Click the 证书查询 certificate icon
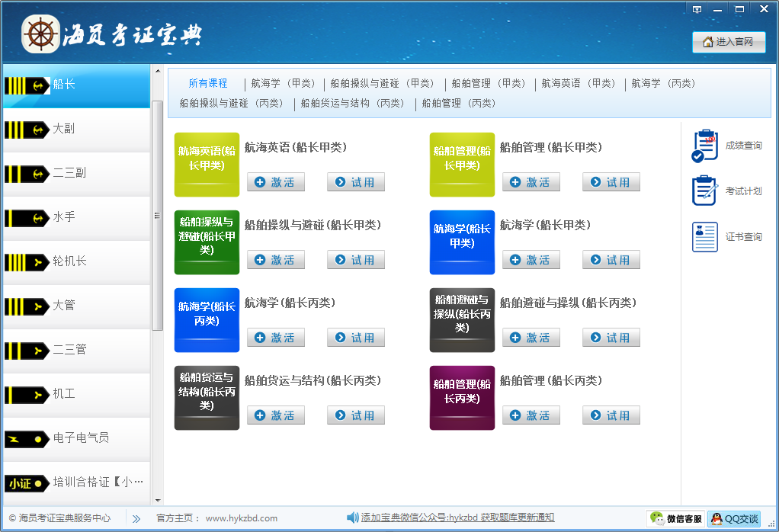779x532 pixels. point(705,237)
